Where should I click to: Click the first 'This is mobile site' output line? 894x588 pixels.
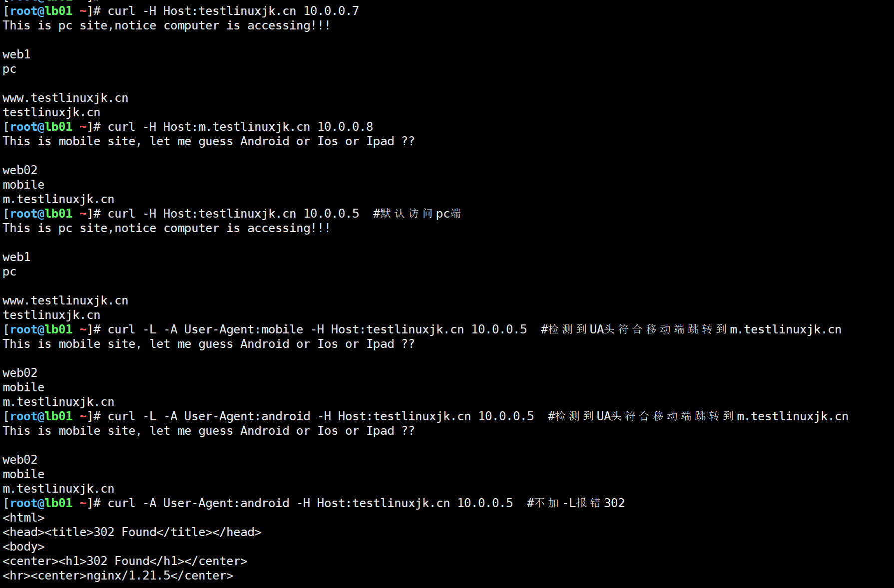209,141
